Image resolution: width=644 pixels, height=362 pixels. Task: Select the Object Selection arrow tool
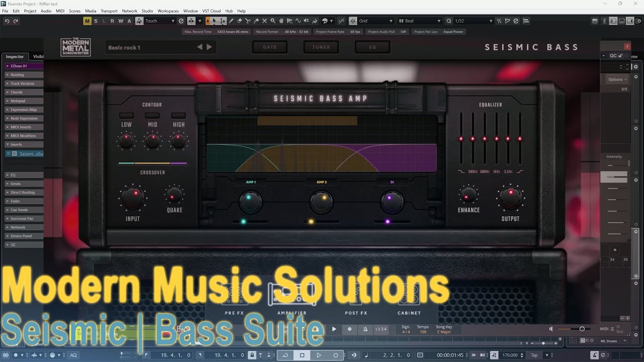[214, 21]
